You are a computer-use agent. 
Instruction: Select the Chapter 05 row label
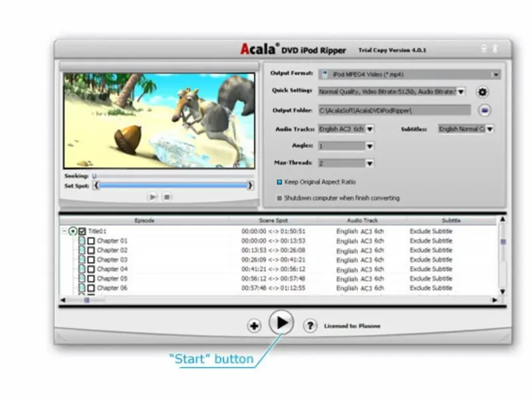112,279
